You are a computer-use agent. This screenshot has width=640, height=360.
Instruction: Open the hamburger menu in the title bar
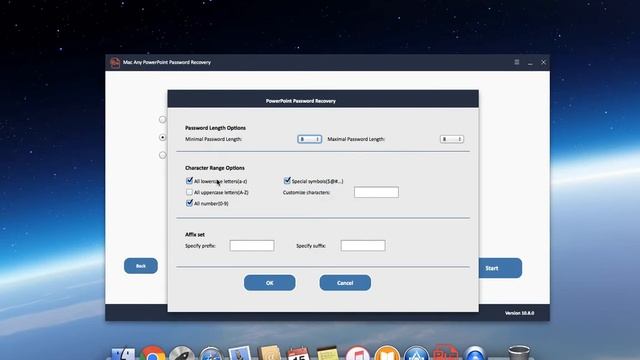coord(517,62)
